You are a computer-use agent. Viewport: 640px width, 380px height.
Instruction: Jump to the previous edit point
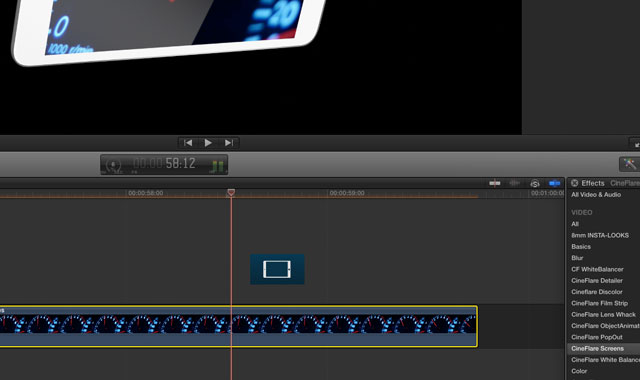coord(188,143)
